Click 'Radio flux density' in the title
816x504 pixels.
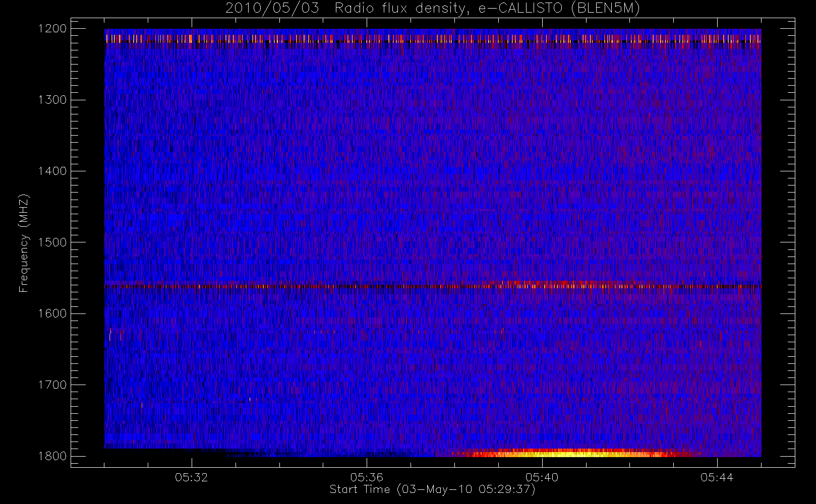pyautogui.click(x=401, y=9)
